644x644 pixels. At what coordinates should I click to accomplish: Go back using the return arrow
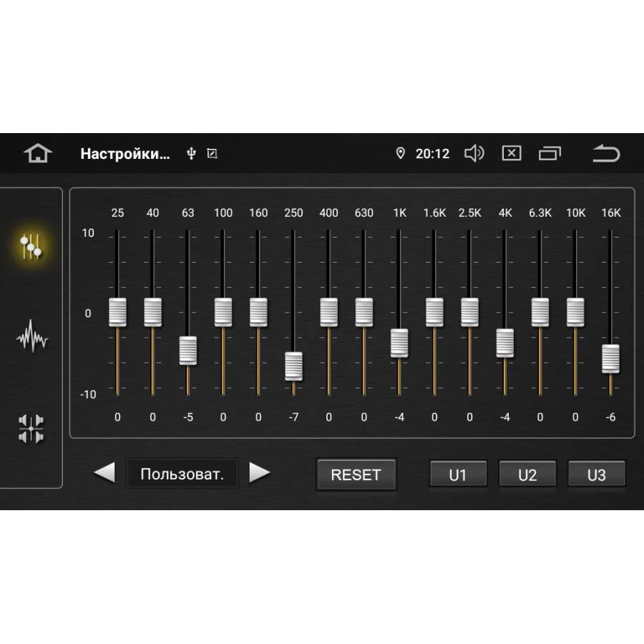[x=606, y=153]
